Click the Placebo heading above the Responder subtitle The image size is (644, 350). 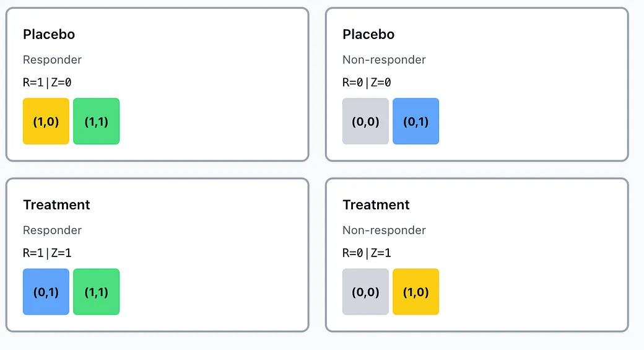[49, 35]
